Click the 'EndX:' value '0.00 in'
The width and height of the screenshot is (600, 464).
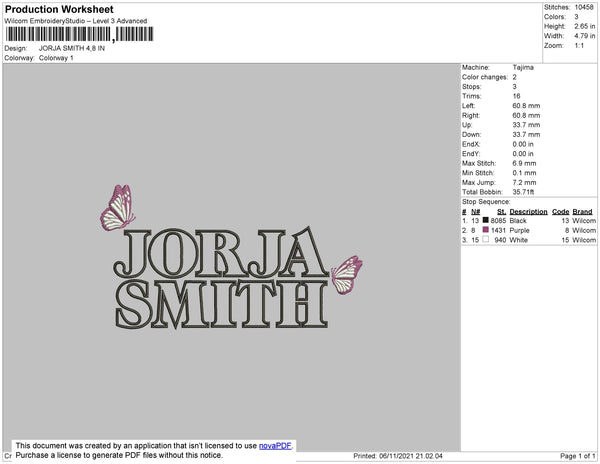(x=523, y=144)
